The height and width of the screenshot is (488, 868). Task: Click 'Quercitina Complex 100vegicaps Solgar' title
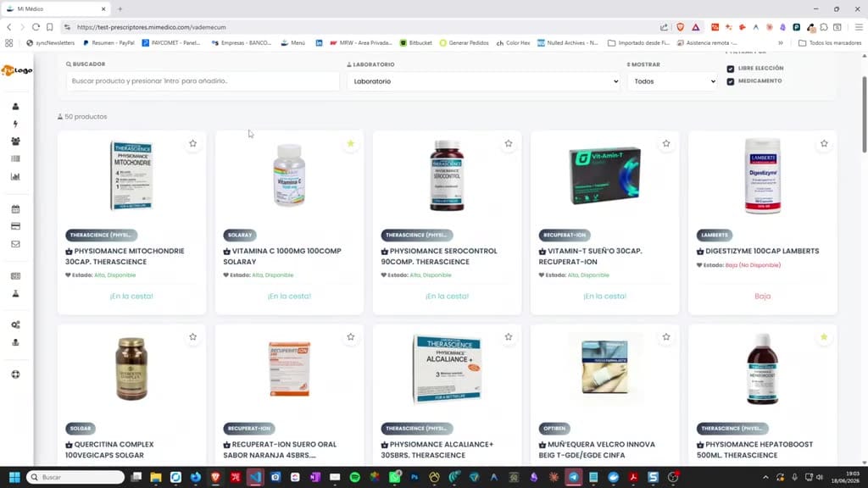[109, 449]
